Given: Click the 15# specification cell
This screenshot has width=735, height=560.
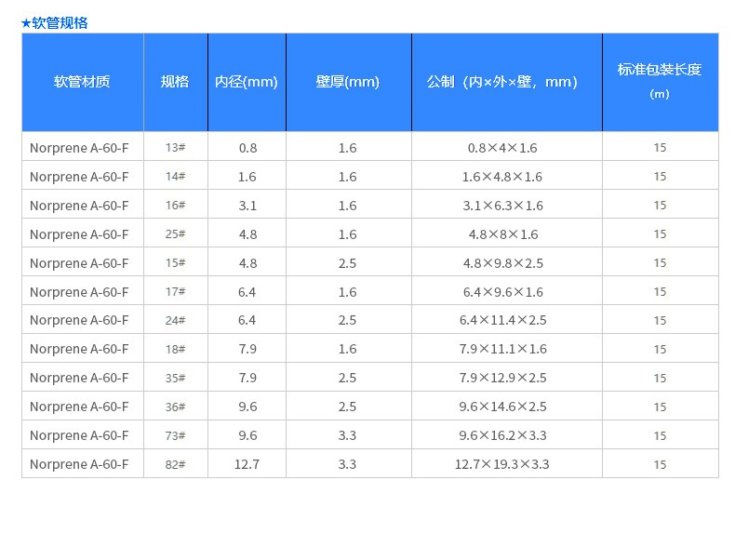Looking at the screenshot, I should [x=175, y=263].
